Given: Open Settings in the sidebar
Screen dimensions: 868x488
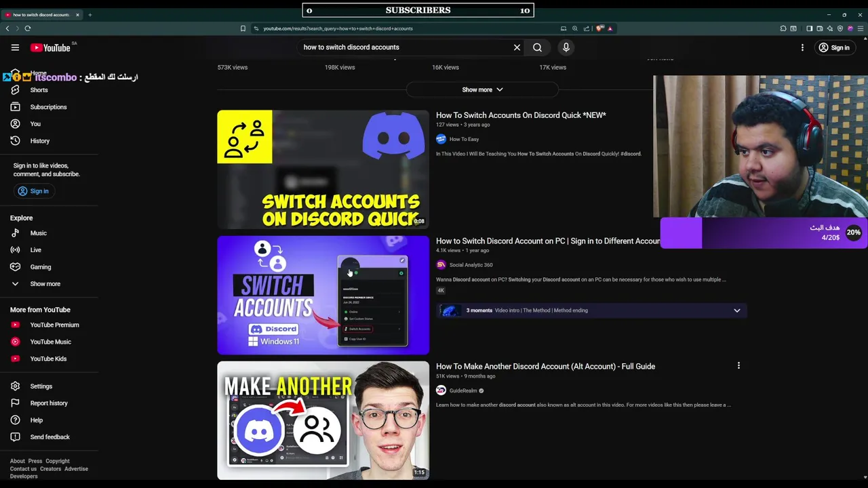Looking at the screenshot, I should (41, 386).
